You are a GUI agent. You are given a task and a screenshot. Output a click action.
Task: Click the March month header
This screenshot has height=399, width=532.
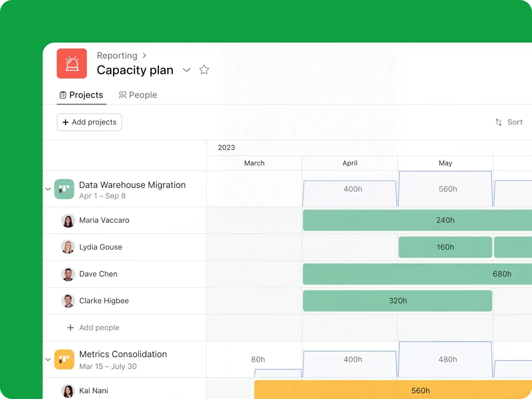[254, 163]
